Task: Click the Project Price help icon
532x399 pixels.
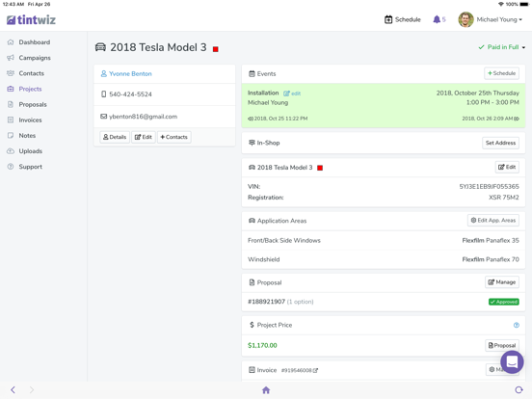Action: (517, 326)
